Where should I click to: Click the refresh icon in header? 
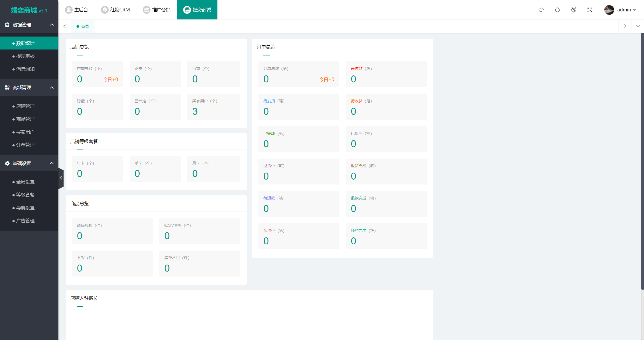click(x=557, y=10)
